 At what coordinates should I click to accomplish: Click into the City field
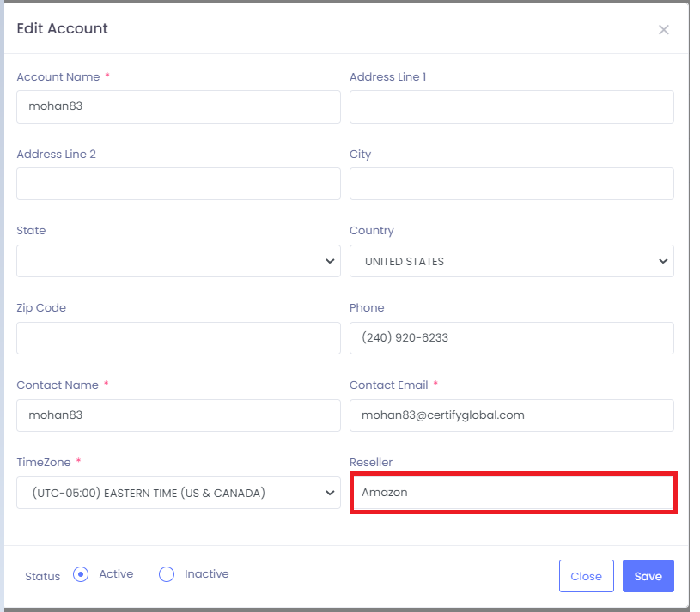[x=512, y=184]
